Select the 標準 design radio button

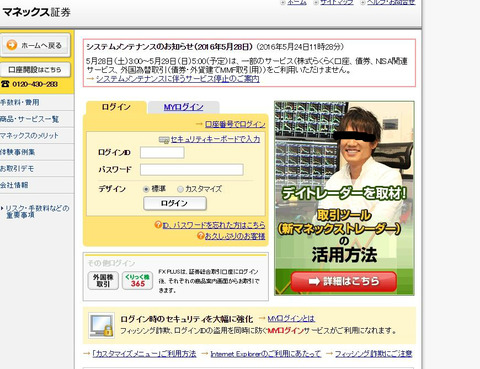(x=146, y=189)
